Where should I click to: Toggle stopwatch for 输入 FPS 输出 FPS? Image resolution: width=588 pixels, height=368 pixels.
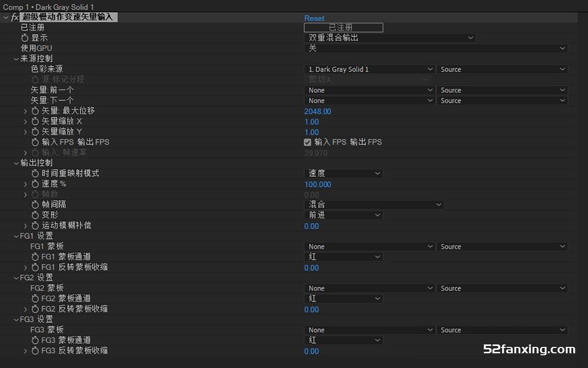pos(35,142)
